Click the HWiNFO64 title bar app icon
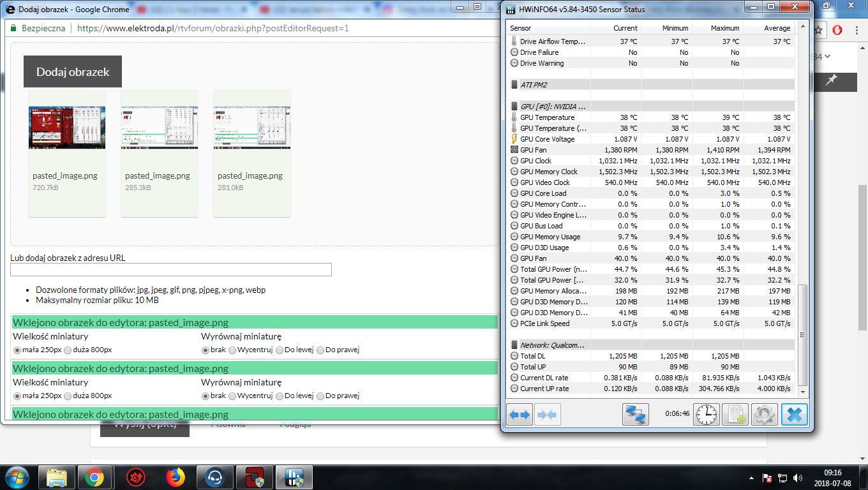This screenshot has height=490, width=868. [x=510, y=9]
